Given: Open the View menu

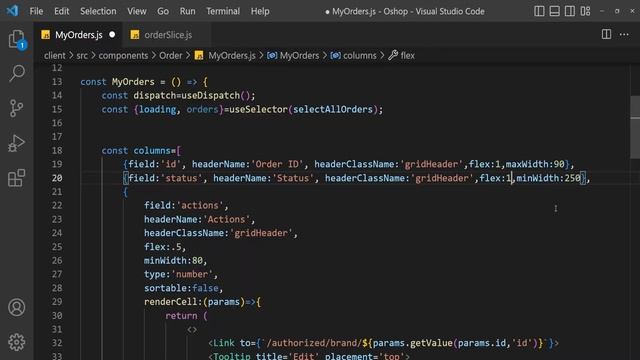Looking at the screenshot, I should point(137,11).
